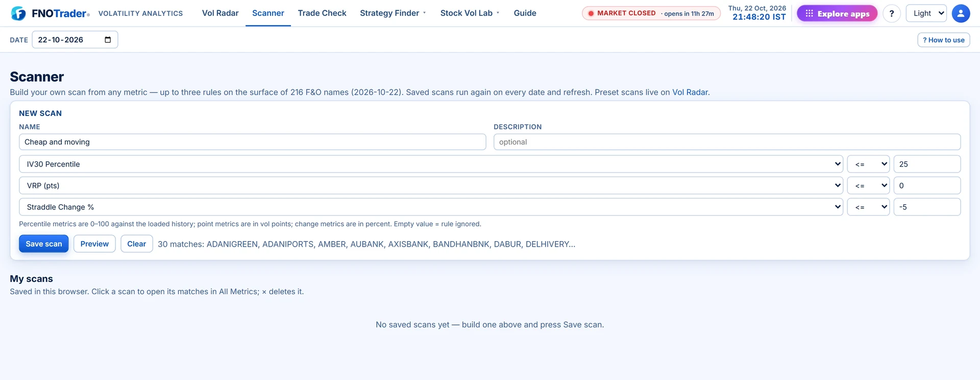Click the FNOTrader logo icon
Image resolution: width=980 pixels, height=380 pixels.
click(x=18, y=13)
